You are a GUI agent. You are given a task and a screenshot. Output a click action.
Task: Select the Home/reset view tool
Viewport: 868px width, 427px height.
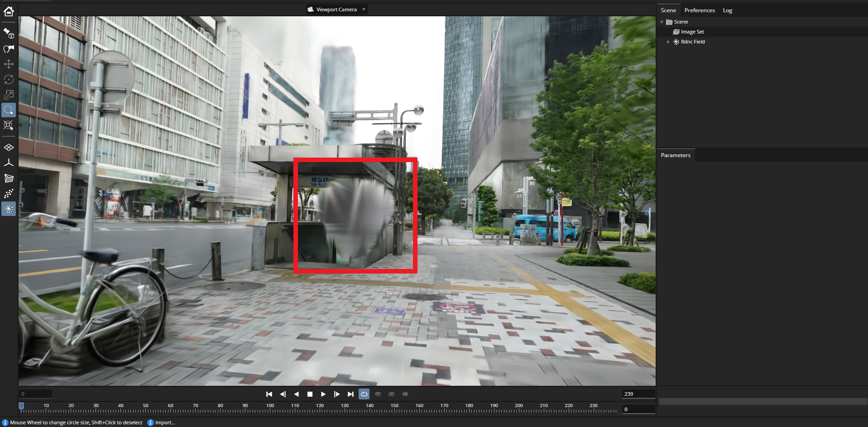coord(8,12)
